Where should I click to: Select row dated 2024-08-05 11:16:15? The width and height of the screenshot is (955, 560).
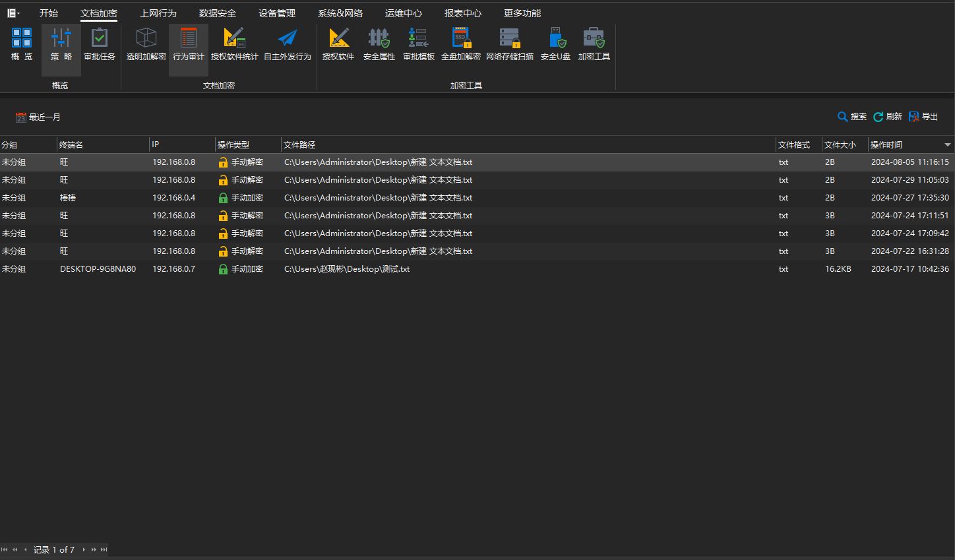pos(477,162)
